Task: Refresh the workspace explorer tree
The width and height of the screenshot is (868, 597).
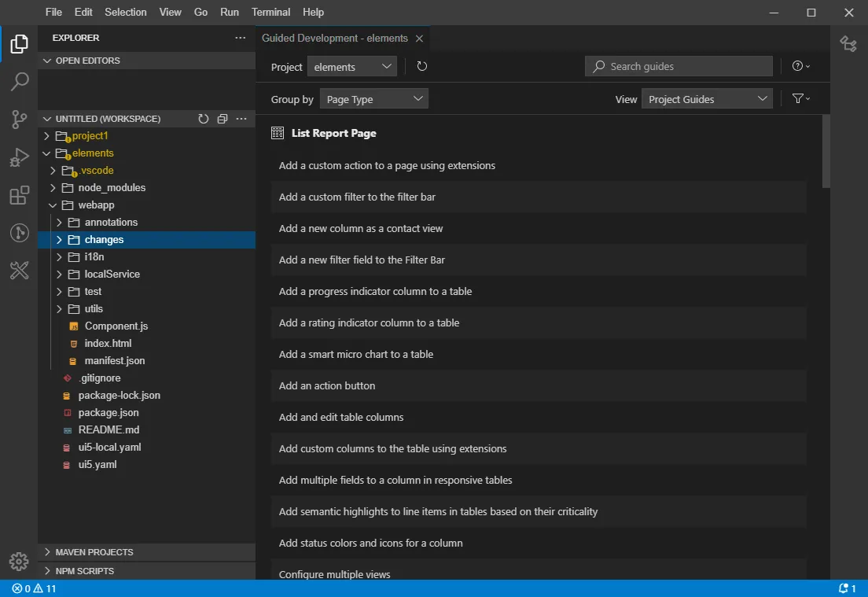Action: pyautogui.click(x=204, y=119)
